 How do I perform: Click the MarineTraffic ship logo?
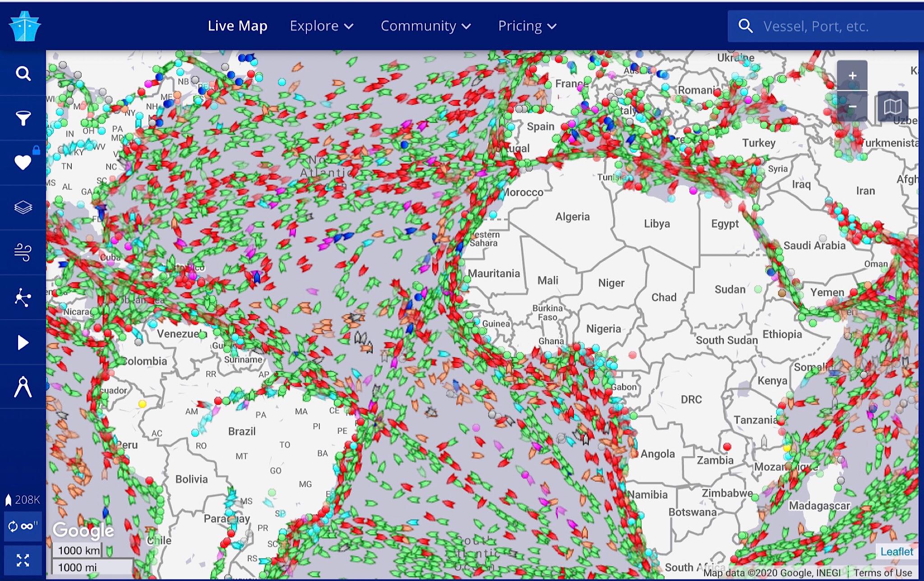click(25, 26)
